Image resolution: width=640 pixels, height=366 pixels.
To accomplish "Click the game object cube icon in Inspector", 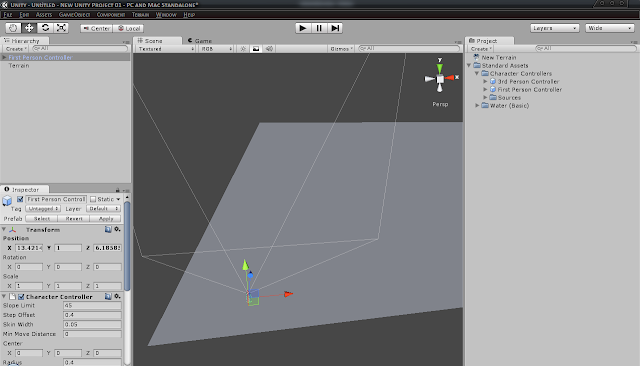I will [7, 200].
